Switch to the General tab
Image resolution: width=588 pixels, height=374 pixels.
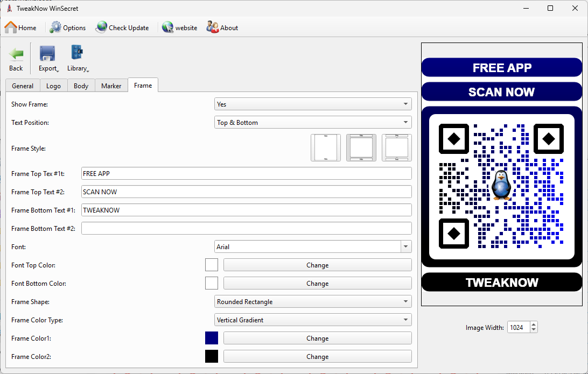(23, 86)
